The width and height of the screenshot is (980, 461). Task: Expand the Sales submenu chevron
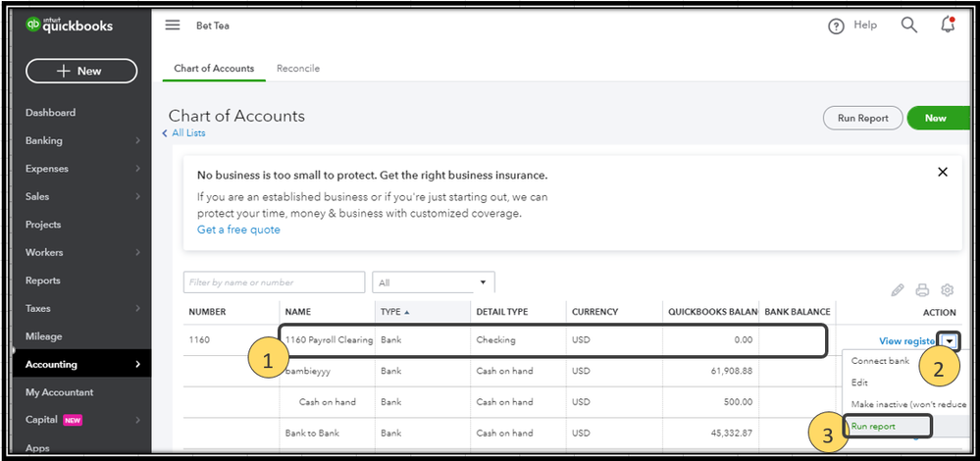[x=137, y=196]
